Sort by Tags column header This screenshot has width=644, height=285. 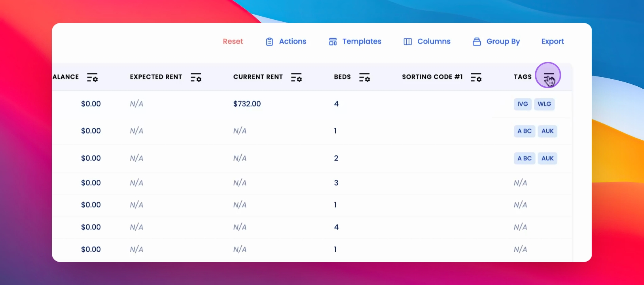523,77
